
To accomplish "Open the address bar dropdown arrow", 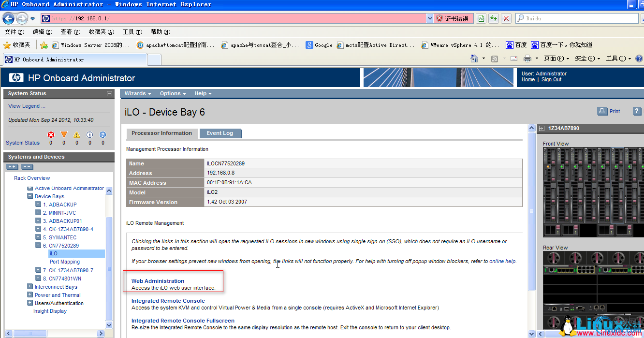I will point(430,18).
